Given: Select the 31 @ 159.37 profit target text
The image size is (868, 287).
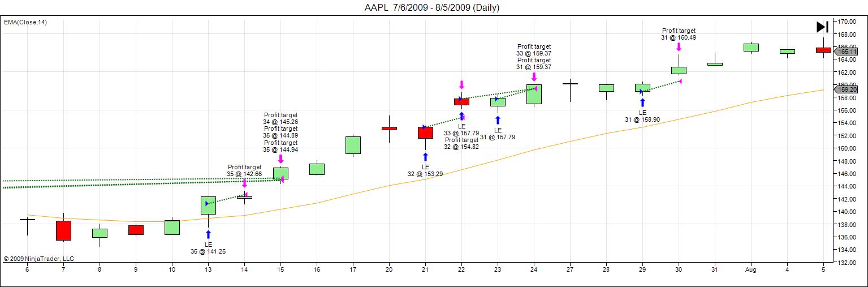Looking at the screenshot, I should [534, 67].
